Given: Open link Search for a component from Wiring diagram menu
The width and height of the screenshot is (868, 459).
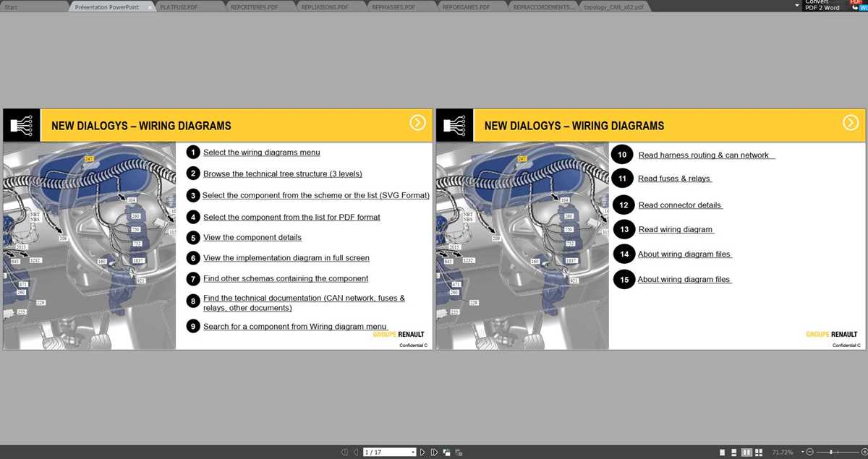Looking at the screenshot, I should tap(295, 327).
